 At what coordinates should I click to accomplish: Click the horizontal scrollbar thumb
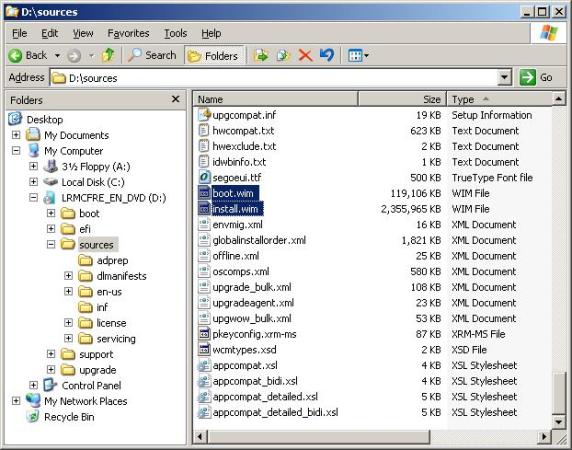[319, 436]
